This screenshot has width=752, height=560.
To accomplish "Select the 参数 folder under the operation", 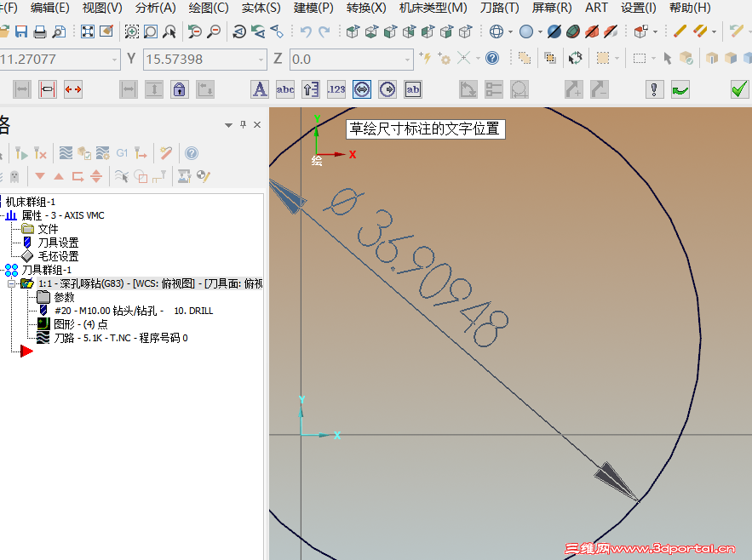I will click(64, 297).
